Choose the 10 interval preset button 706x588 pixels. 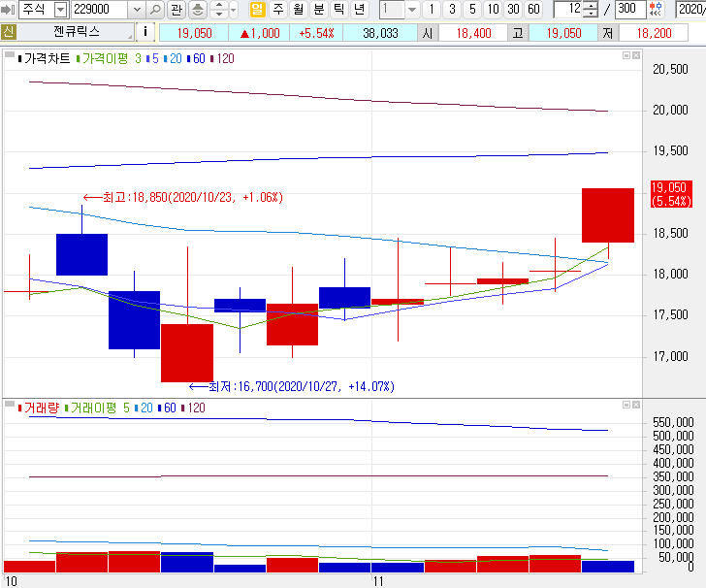pos(493,9)
